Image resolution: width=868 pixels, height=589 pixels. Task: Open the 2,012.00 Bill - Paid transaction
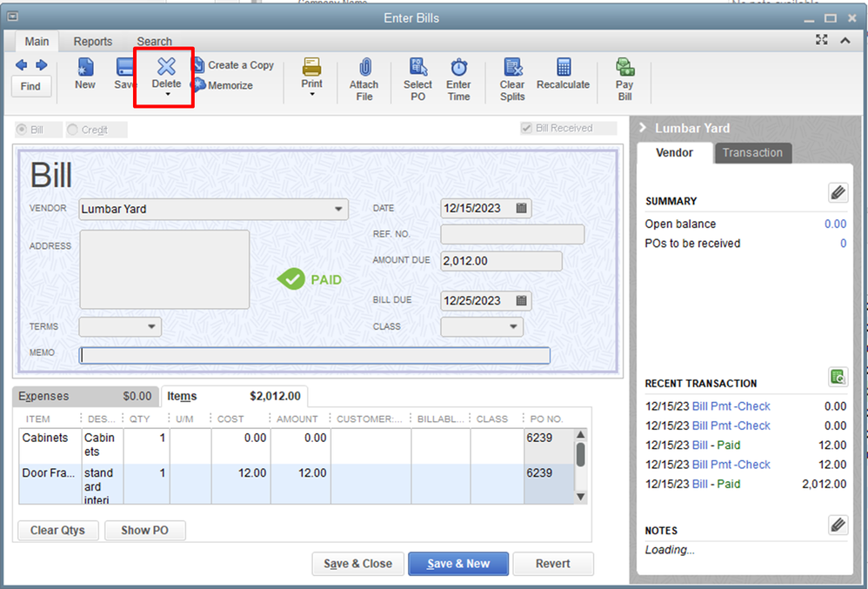(x=745, y=484)
